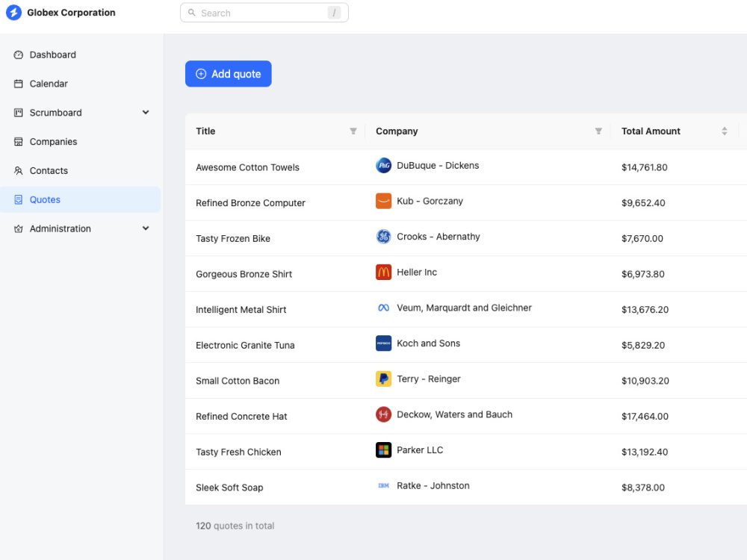Click the Quotes document icon
The width and height of the screenshot is (747, 560).
click(18, 200)
